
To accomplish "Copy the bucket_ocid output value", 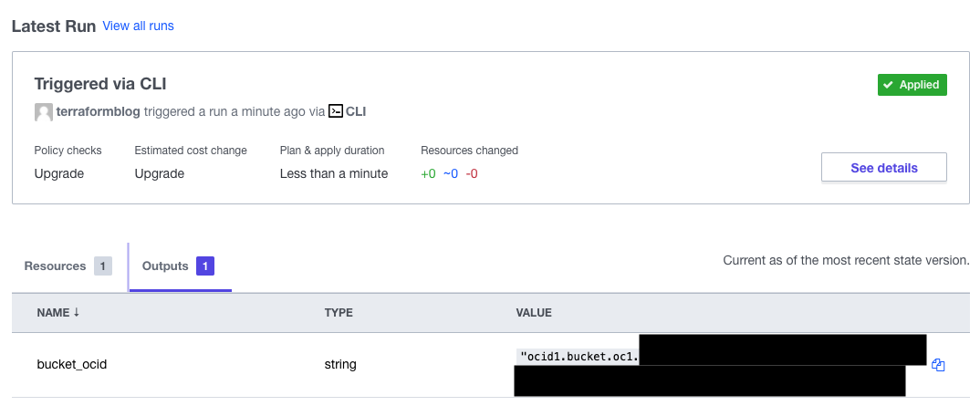I will 938,365.
